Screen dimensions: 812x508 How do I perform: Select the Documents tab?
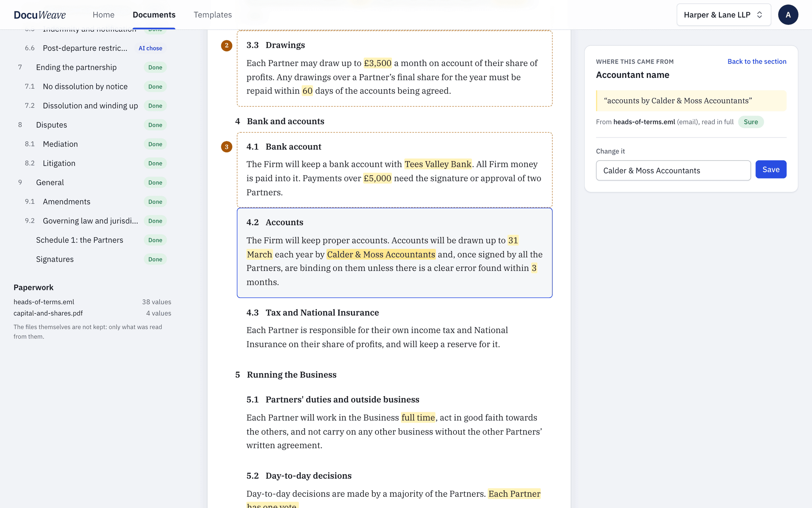click(x=154, y=15)
